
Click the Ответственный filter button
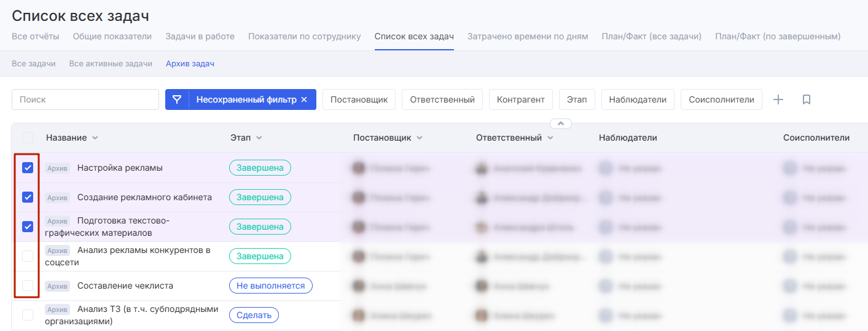pos(442,99)
